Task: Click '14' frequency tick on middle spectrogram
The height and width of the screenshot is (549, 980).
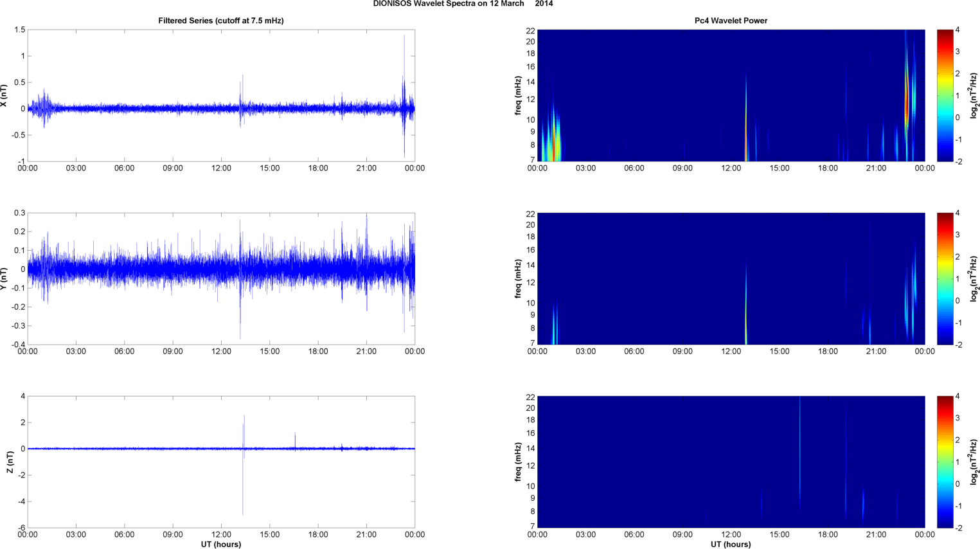Action: [530, 265]
